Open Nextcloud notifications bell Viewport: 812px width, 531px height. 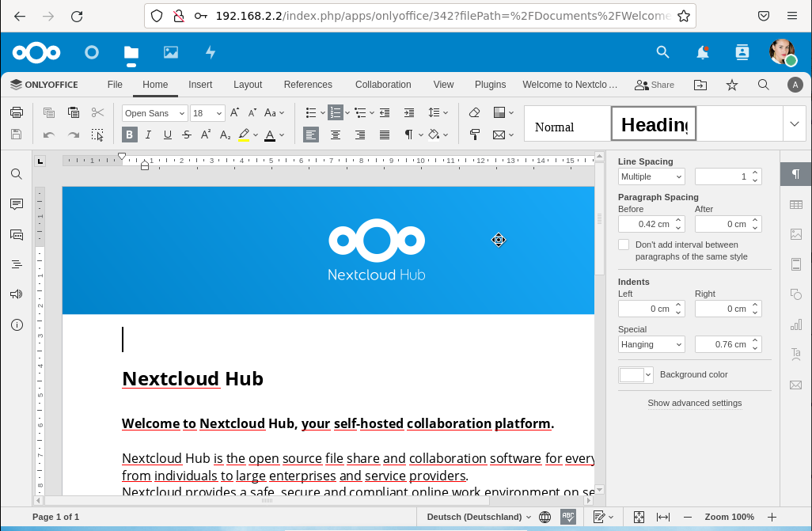703,52
